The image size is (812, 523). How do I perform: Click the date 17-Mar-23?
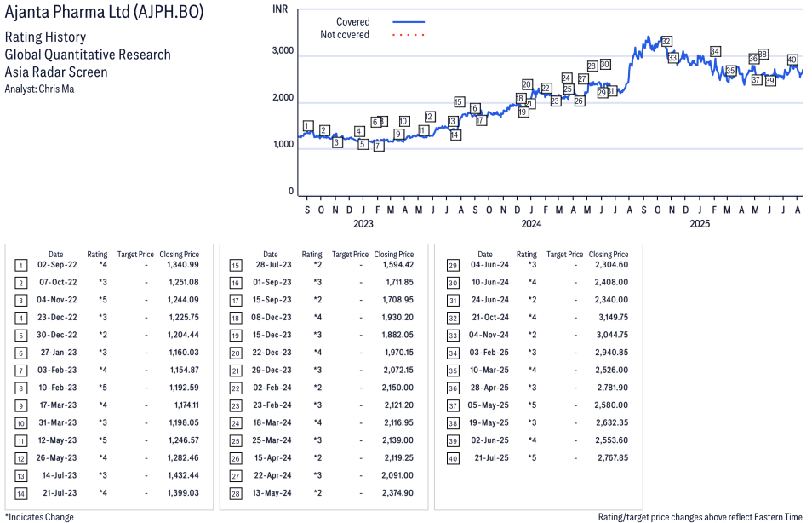pyautogui.click(x=58, y=405)
